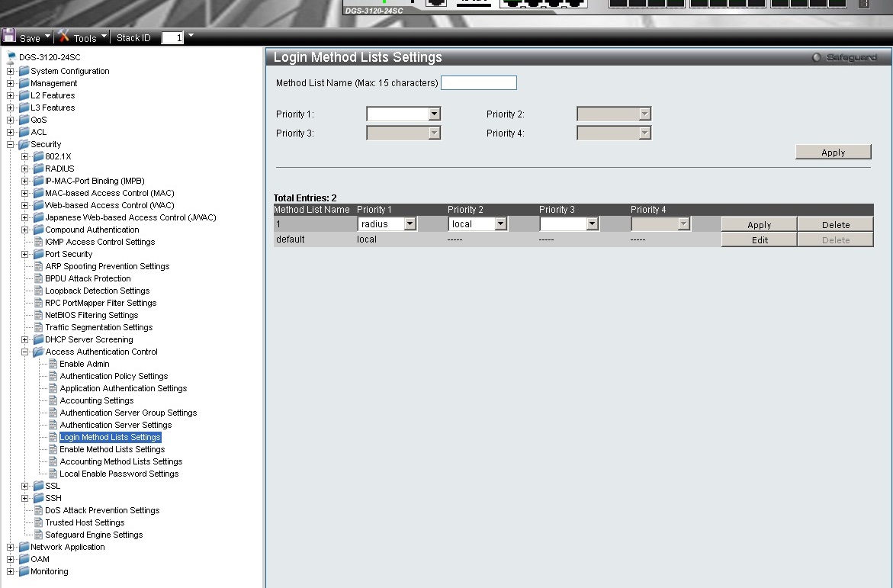Expand the SSL tree node
The image size is (893, 588).
25,486
